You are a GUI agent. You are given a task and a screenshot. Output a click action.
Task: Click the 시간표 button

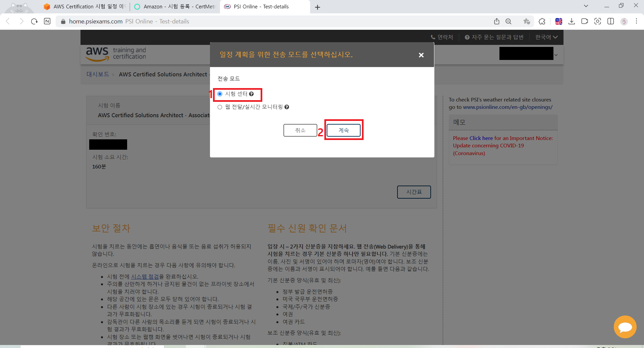pyautogui.click(x=414, y=192)
